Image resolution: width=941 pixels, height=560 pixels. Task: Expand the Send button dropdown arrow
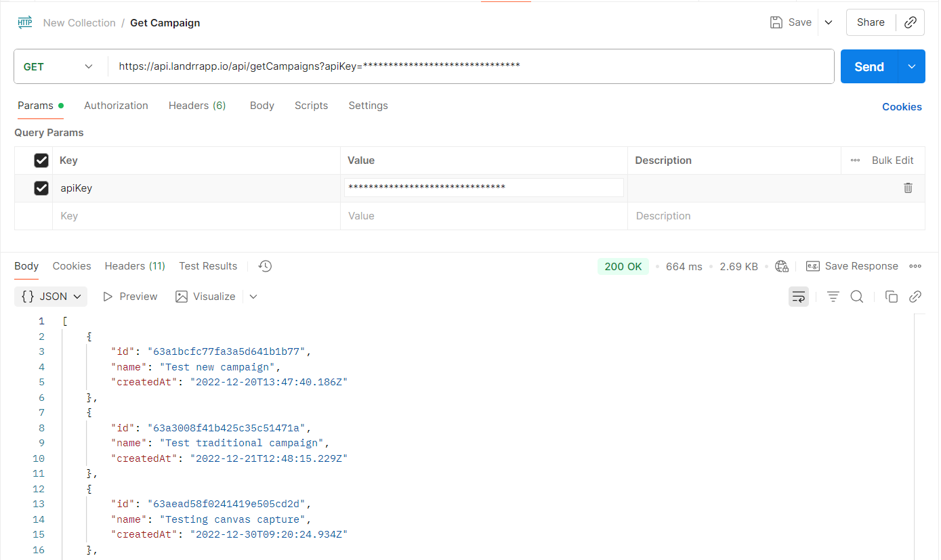[x=912, y=66]
